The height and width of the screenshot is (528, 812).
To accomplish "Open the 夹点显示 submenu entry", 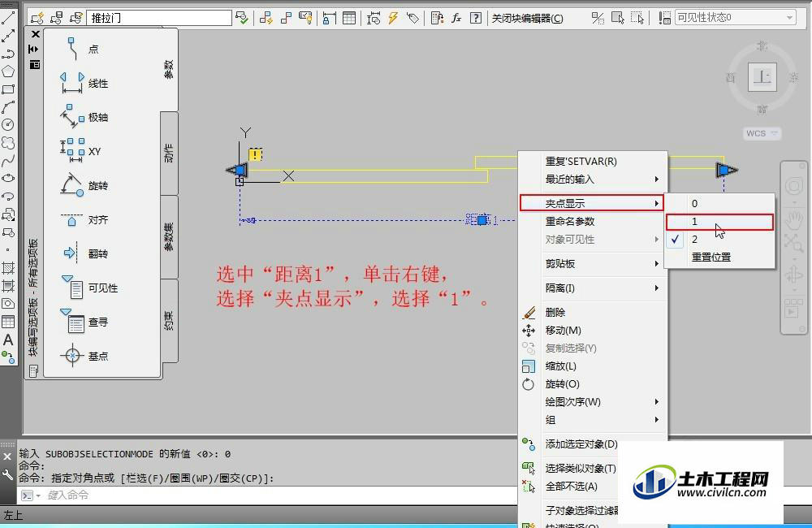I will 592,203.
